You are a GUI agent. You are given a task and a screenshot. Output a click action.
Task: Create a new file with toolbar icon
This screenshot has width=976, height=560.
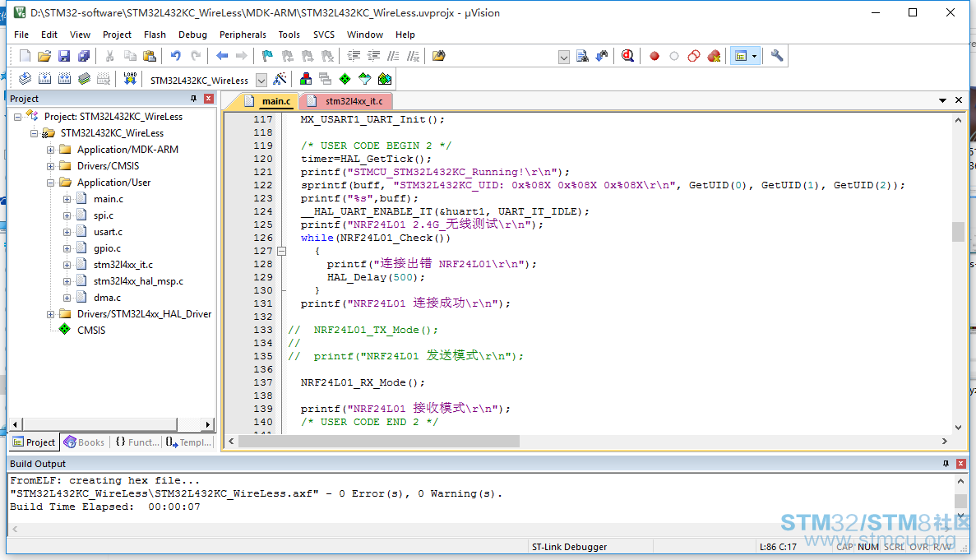pos(25,56)
